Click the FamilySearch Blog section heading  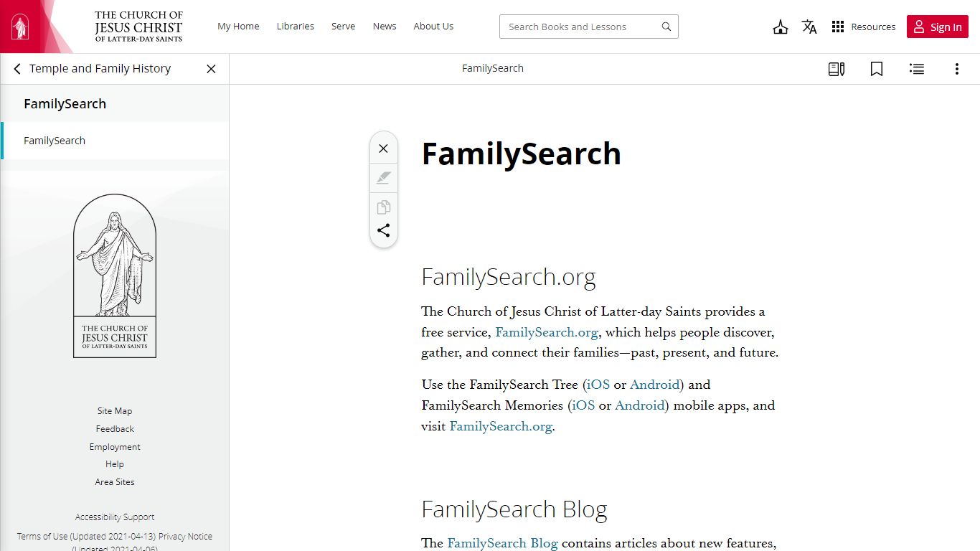click(514, 509)
